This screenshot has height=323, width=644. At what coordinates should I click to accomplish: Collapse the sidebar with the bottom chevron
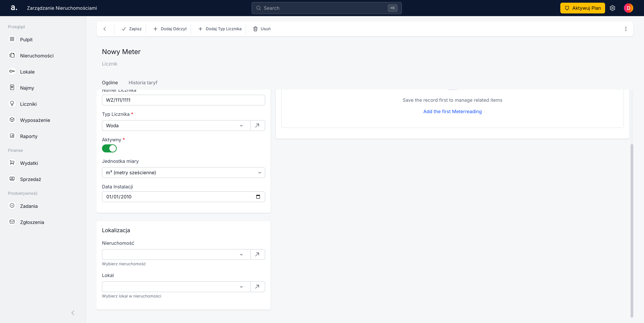pos(73,313)
